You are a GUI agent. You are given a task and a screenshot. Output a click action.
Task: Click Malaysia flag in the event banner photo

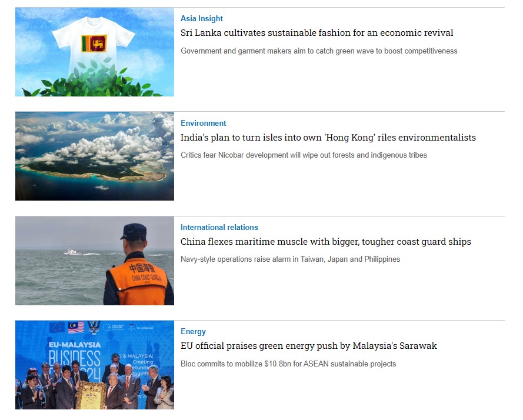point(76,328)
